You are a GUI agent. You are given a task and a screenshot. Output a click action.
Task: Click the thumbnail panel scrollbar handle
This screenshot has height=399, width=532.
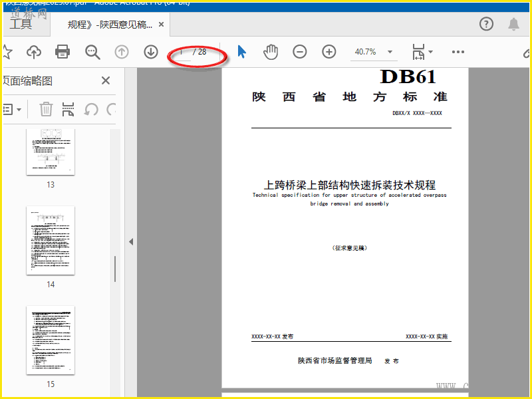point(115,269)
